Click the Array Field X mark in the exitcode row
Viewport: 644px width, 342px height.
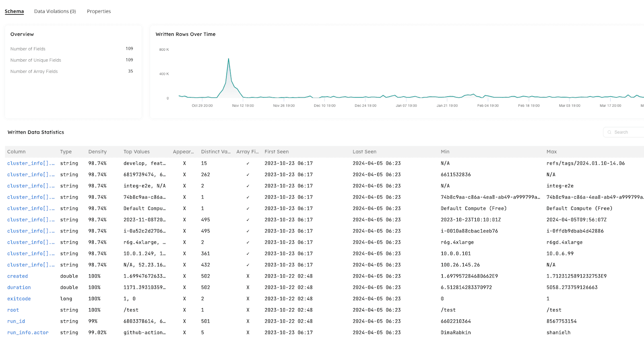248,299
